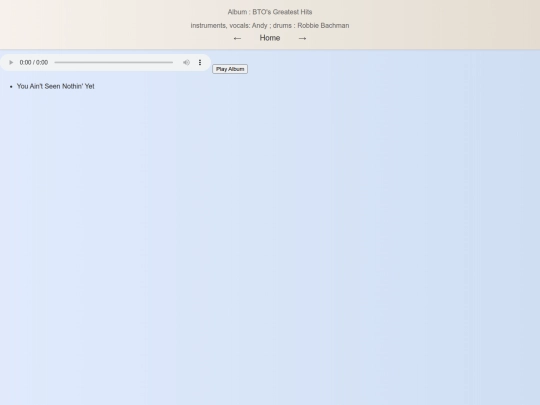Click the Album : BTO's Greatest Hits title

click(x=270, y=12)
